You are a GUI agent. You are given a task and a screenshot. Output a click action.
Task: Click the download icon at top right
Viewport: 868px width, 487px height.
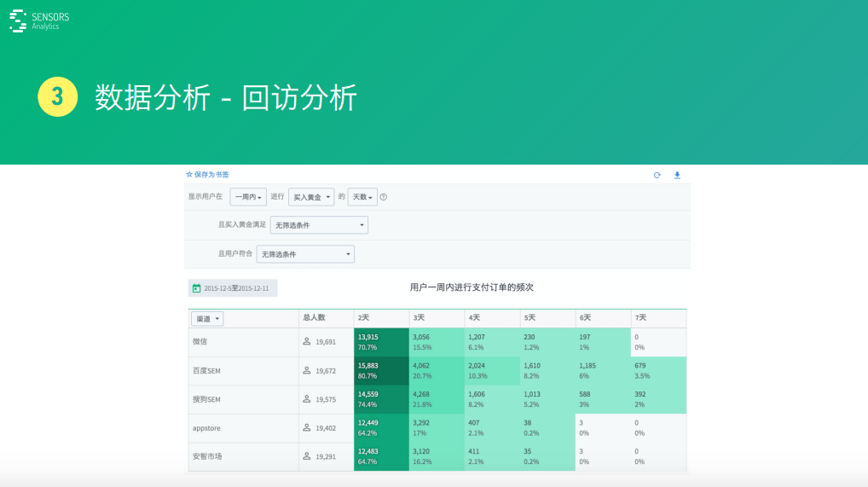pyautogui.click(x=677, y=175)
